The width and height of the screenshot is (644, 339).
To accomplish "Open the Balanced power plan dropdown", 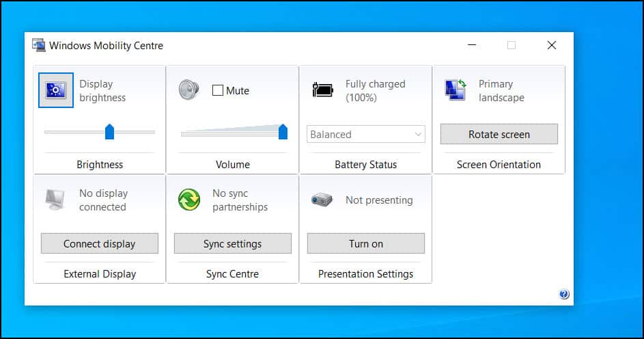I will (x=366, y=135).
